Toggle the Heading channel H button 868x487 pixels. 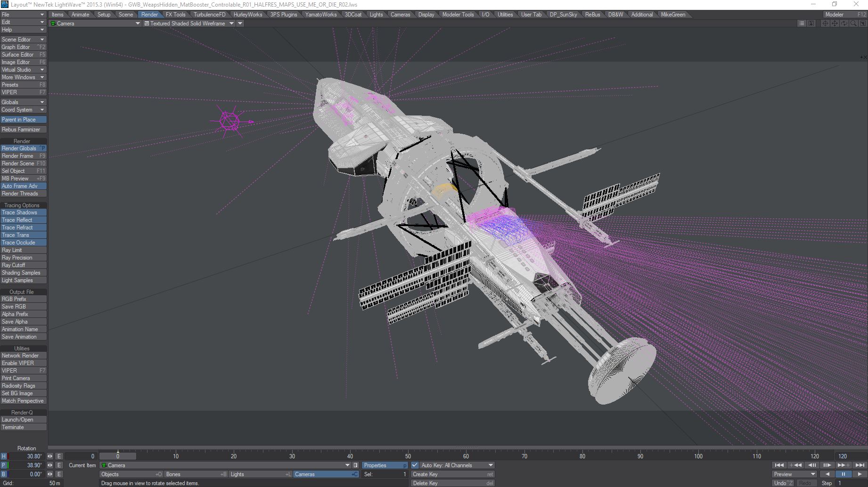[x=4, y=456]
